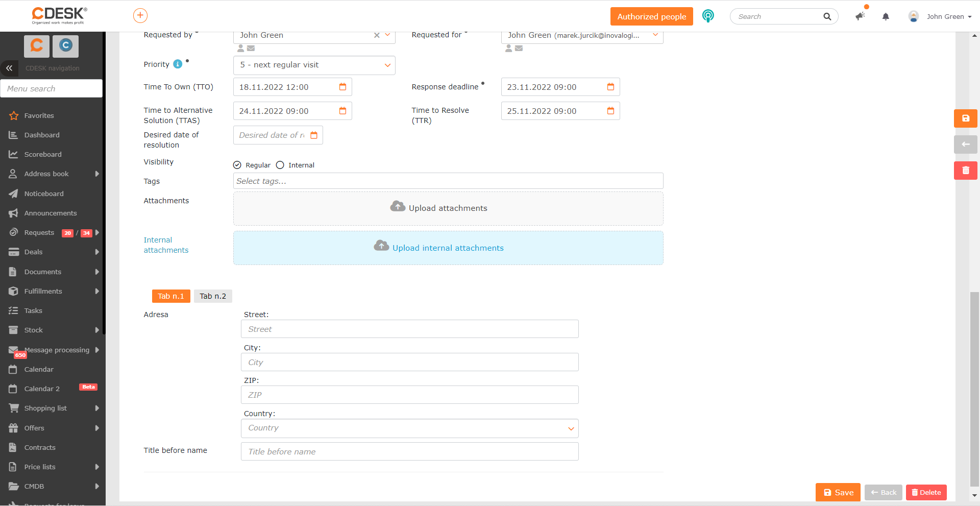Image resolution: width=980 pixels, height=506 pixels.
Task: Open Requested by dropdown arrow
Action: pos(387,35)
